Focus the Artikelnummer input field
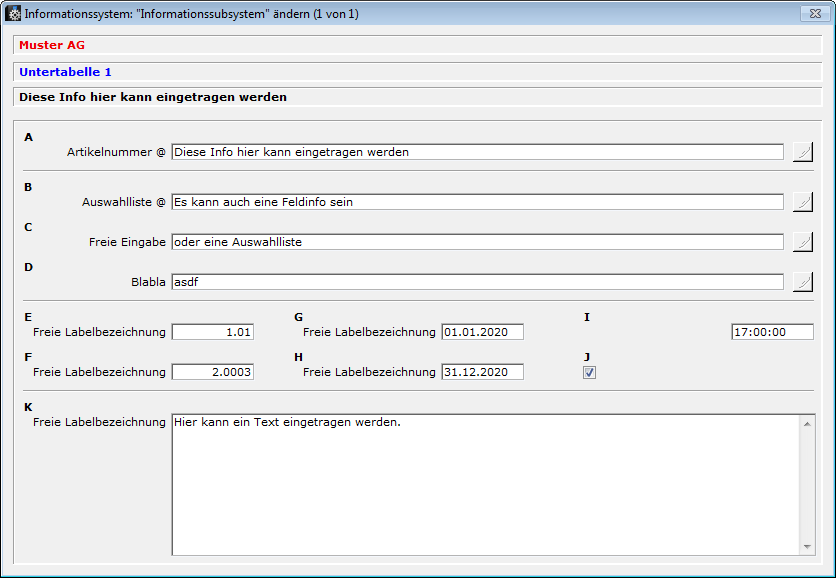Screen dimensions: 836x578 (477, 152)
